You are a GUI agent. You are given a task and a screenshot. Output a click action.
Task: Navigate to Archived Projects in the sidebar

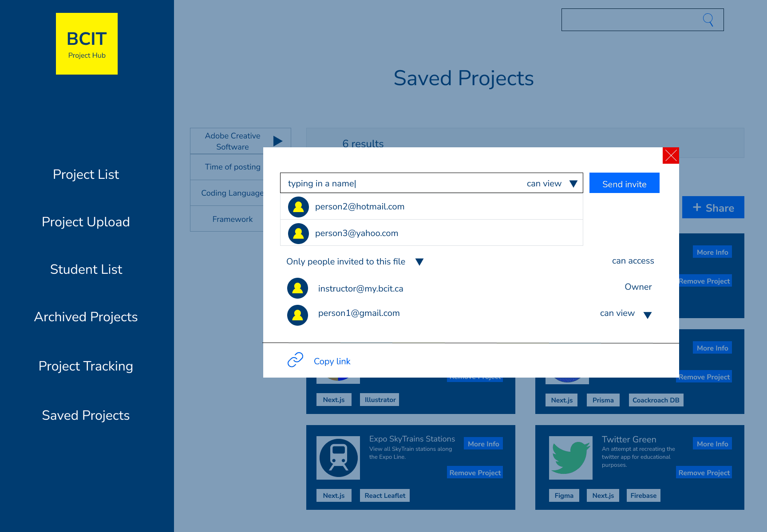(x=86, y=317)
